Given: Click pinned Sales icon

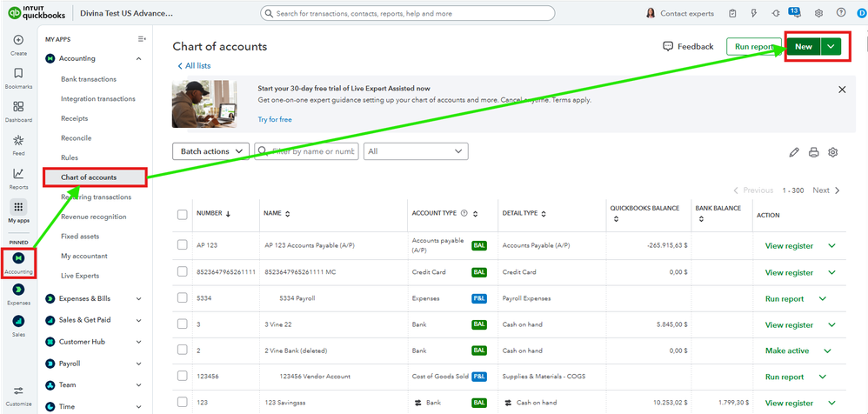Looking at the screenshot, I should coord(18,321).
